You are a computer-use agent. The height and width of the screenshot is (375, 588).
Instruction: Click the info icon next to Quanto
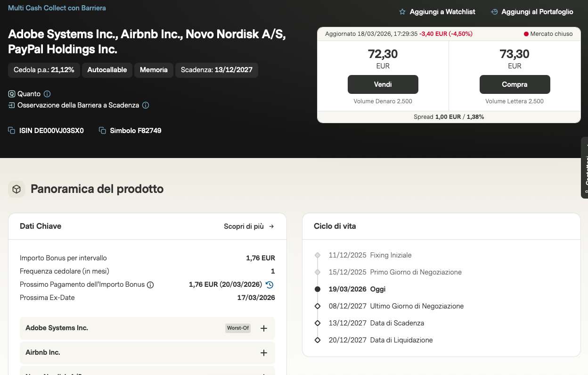47,94
